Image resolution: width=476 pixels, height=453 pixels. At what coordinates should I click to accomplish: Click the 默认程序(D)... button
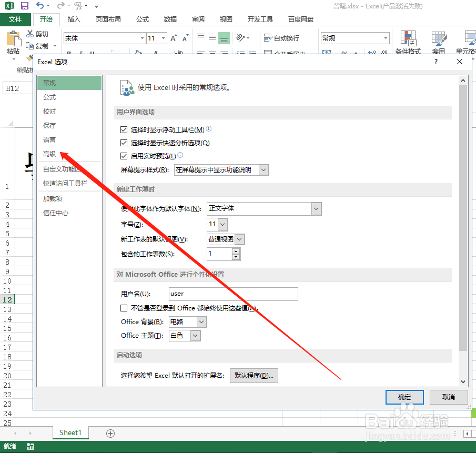(254, 376)
